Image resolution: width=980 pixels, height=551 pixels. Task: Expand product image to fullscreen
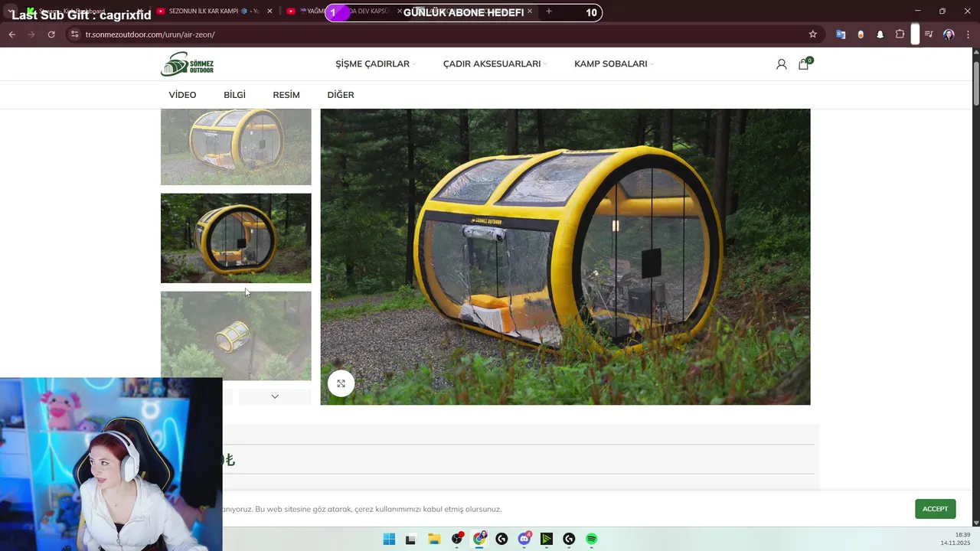click(x=341, y=383)
